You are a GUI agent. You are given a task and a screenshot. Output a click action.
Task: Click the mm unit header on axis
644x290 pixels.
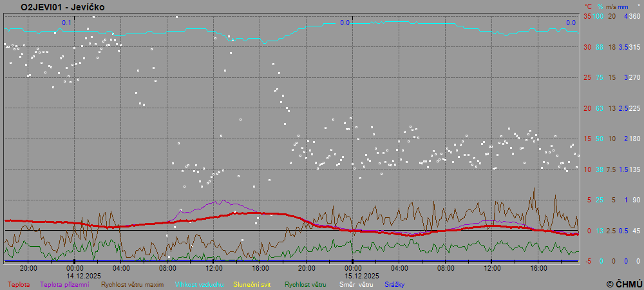pos(623,6)
